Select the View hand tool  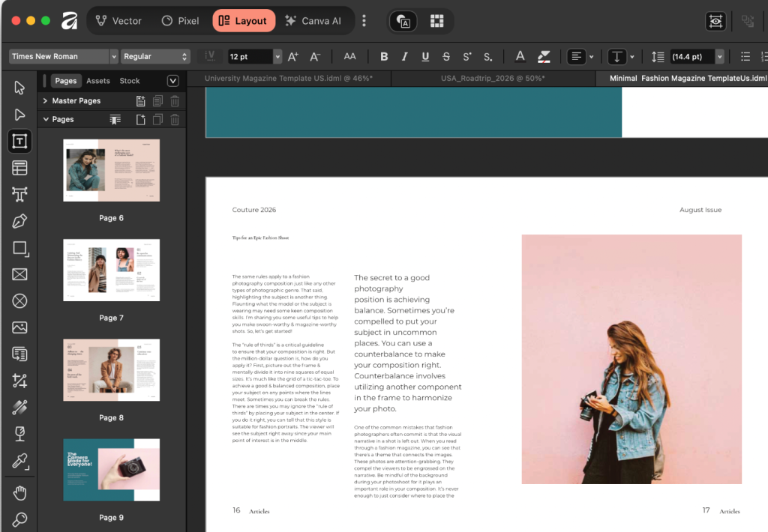(19, 493)
